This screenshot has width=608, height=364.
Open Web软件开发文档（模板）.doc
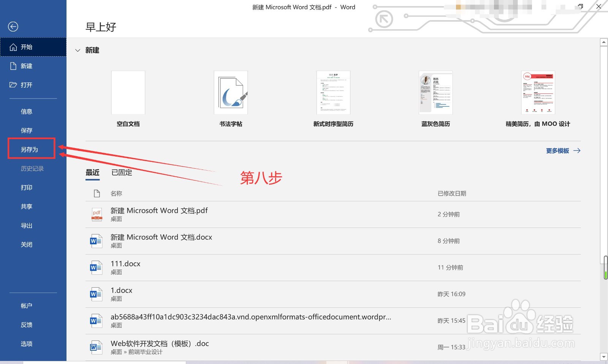click(333, 348)
